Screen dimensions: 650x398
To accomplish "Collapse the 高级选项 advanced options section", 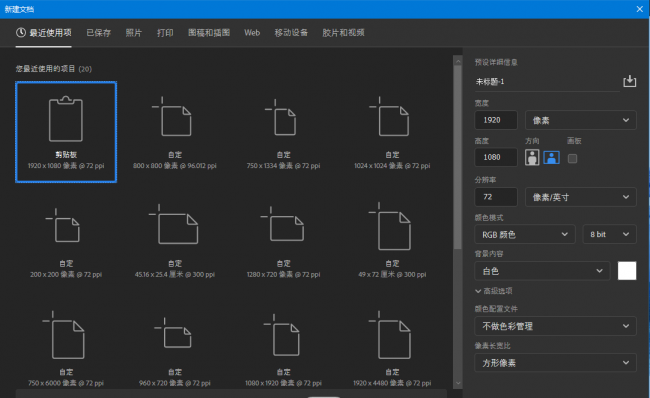I will [x=493, y=291].
